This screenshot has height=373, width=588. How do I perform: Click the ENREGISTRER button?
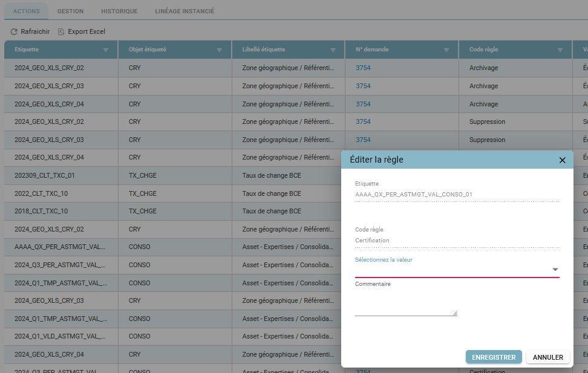coord(494,357)
